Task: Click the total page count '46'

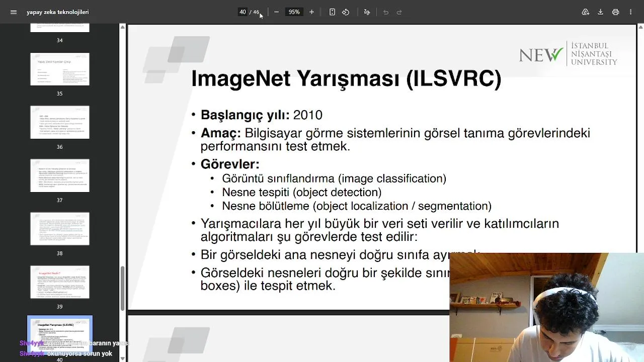Action: (256, 12)
